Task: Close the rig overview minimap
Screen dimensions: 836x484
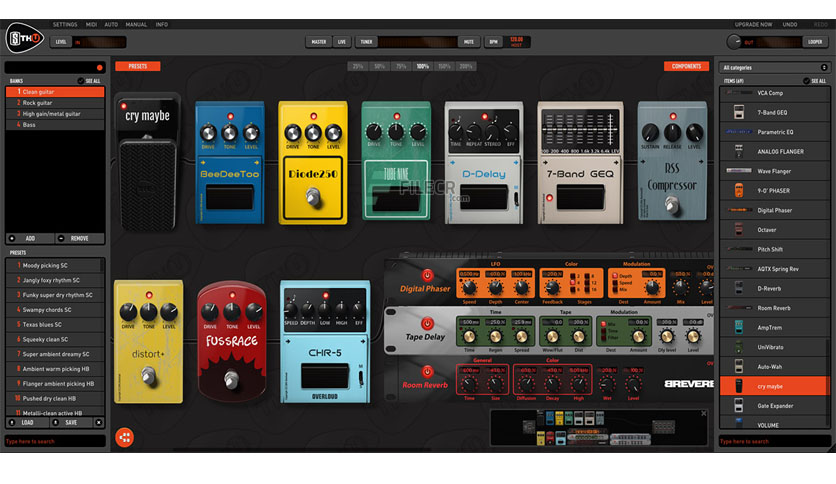Action: [x=704, y=414]
